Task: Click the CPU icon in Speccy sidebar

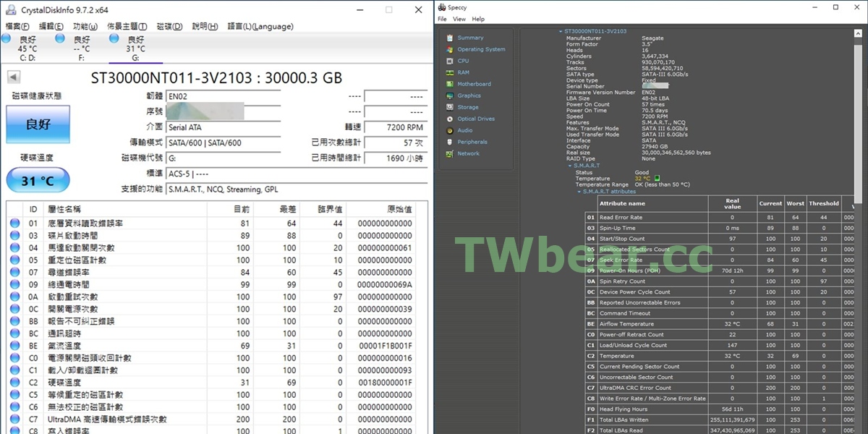Action: (x=448, y=61)
